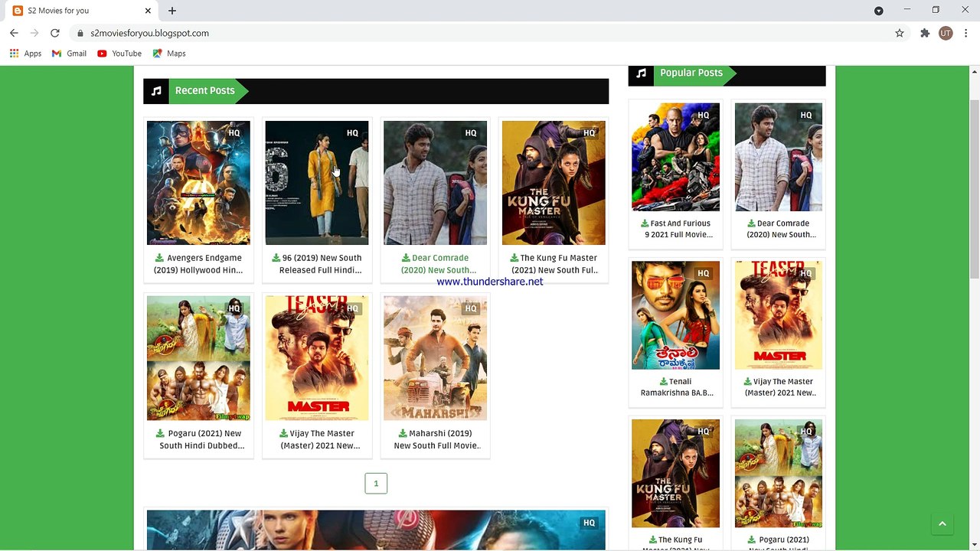Click the Dear Comrade title link in Popular Posts

pyautogui.click(x=781, y=230)
